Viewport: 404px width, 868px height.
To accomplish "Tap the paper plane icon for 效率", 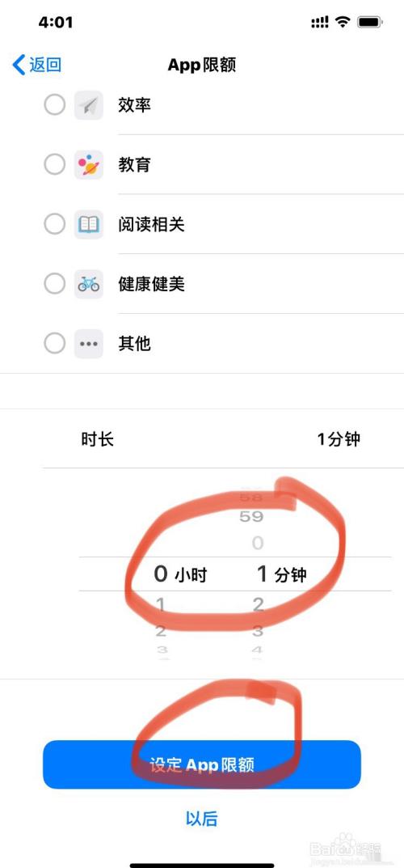I will (89, 105).
